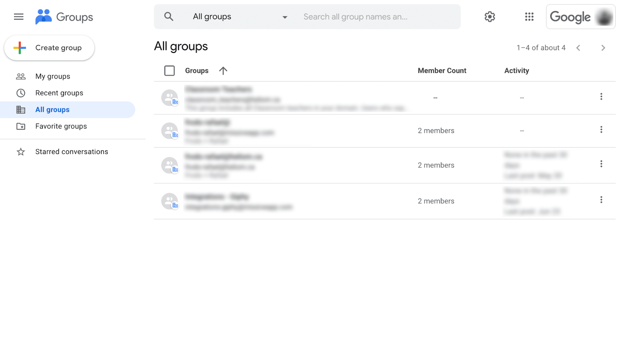
Task: Open more options for the first group row
Action: [601, 96]
